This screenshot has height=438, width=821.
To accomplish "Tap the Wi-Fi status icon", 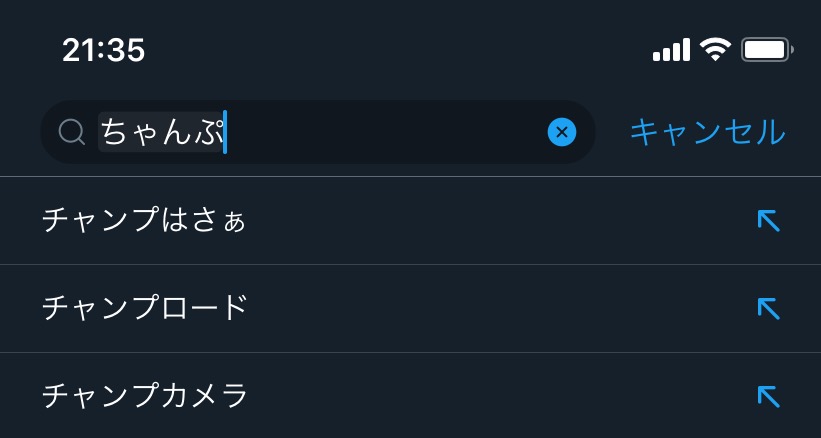I will 715,49.
